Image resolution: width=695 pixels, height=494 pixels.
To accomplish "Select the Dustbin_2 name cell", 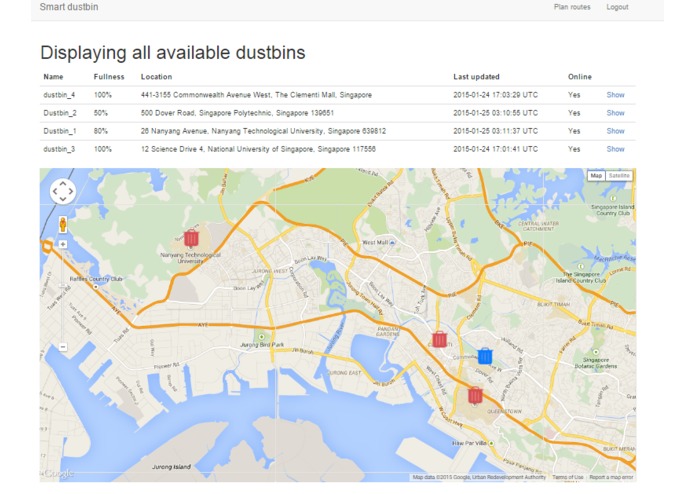I will point(60,113).
